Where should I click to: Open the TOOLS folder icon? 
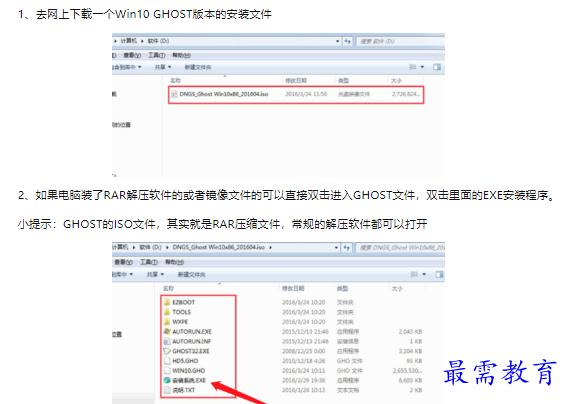point(167,312)
